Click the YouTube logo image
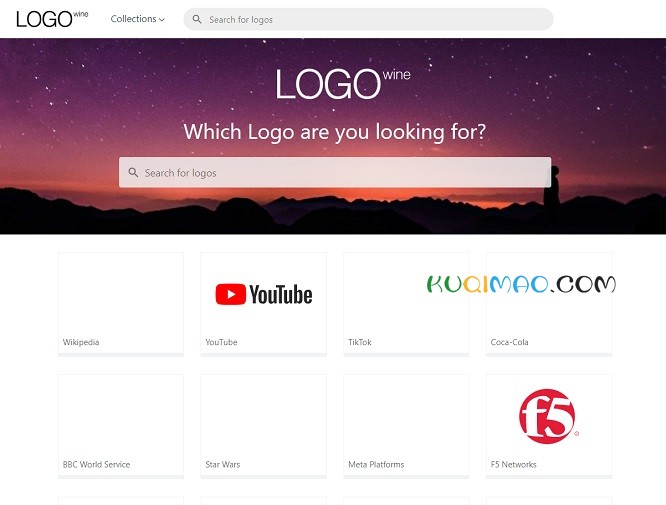 (x=264, y=294)
